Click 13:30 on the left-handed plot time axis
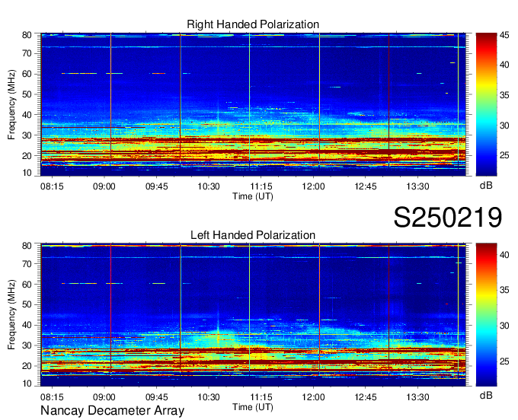This screenshot has width=518, height=420. [417, 396]
